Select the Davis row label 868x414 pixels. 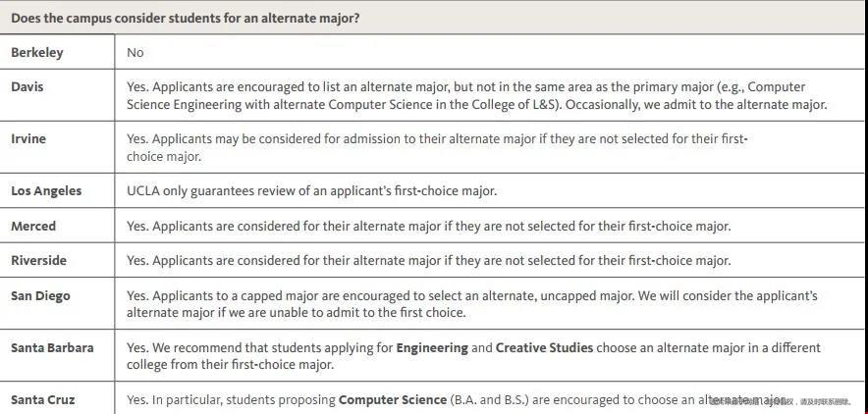pos(27,86)
